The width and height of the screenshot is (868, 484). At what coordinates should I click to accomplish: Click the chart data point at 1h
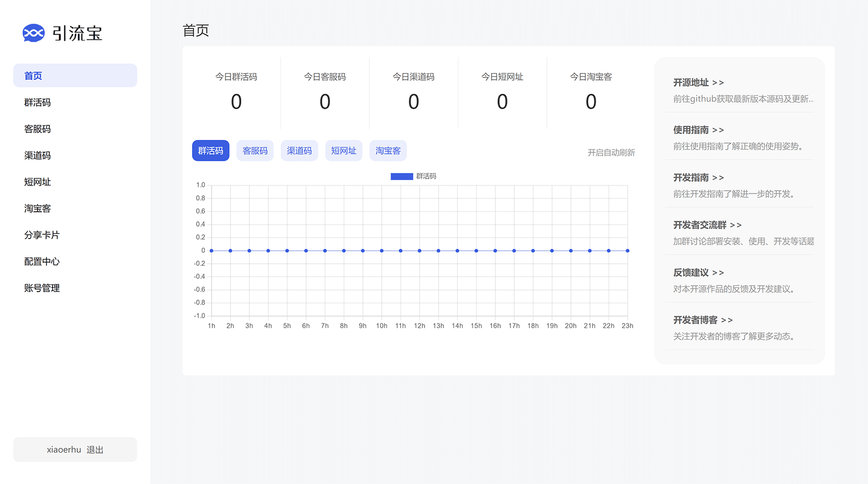click(x=212, y=251)
